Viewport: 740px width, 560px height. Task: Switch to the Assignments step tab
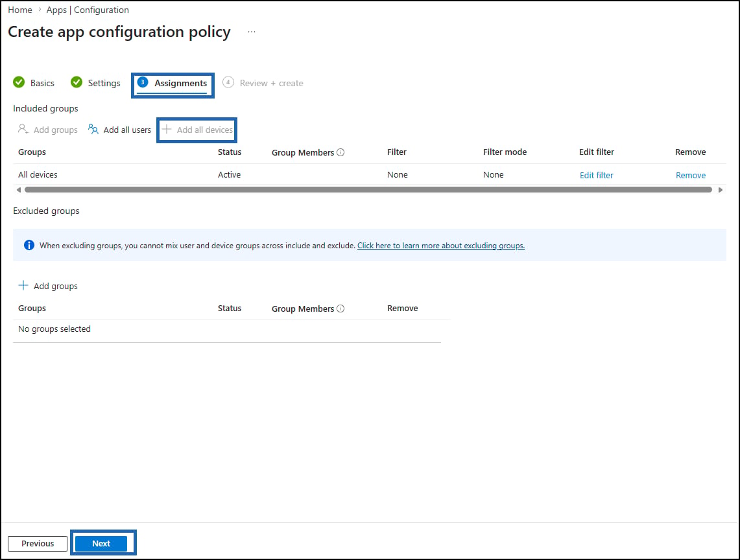click(x=173, y=84)
